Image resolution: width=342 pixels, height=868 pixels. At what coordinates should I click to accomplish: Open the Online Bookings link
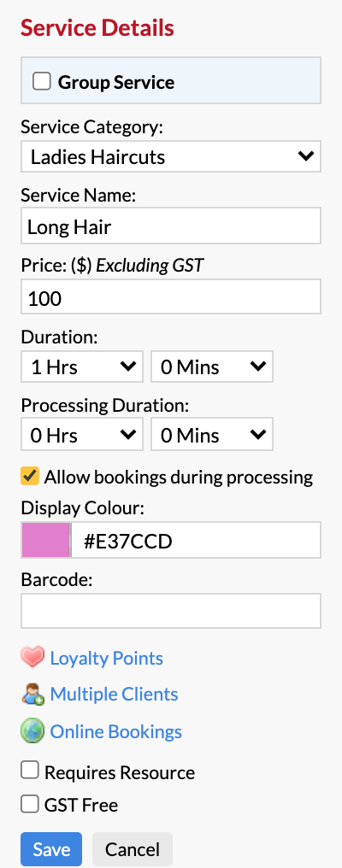[x=115, y=732]
